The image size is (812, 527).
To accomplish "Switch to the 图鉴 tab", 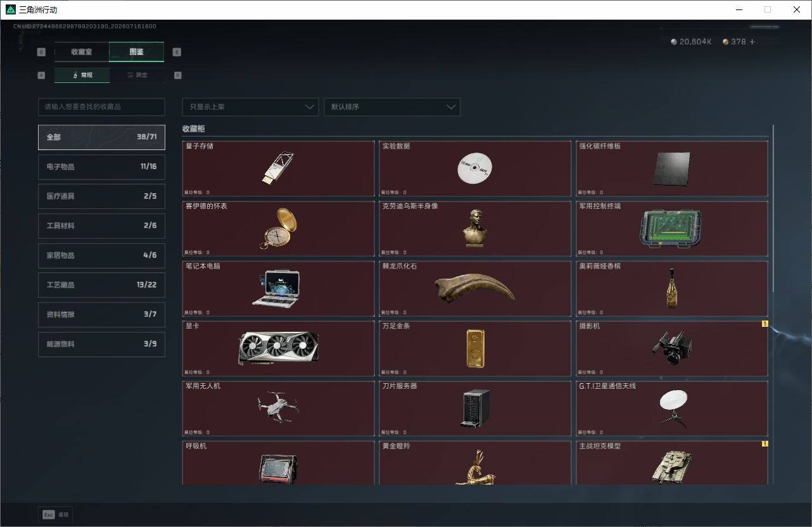I will [137, 52].
